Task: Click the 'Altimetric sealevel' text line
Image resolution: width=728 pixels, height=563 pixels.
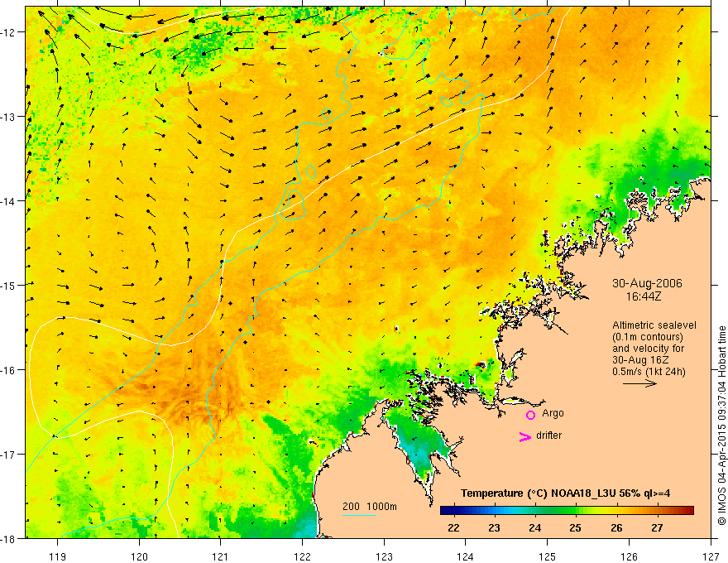Action: point(654,325)
